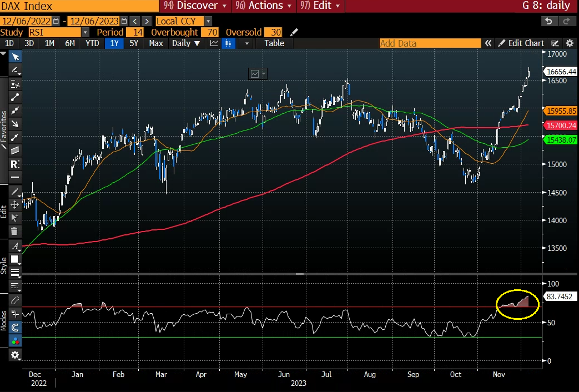Step date range backward with left arrow

[135, 21]
